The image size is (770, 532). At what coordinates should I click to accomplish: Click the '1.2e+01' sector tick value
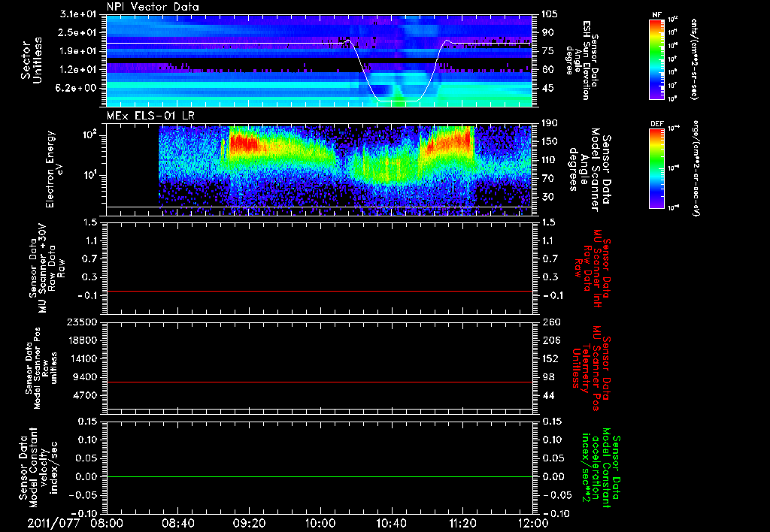tap(78, 70)
